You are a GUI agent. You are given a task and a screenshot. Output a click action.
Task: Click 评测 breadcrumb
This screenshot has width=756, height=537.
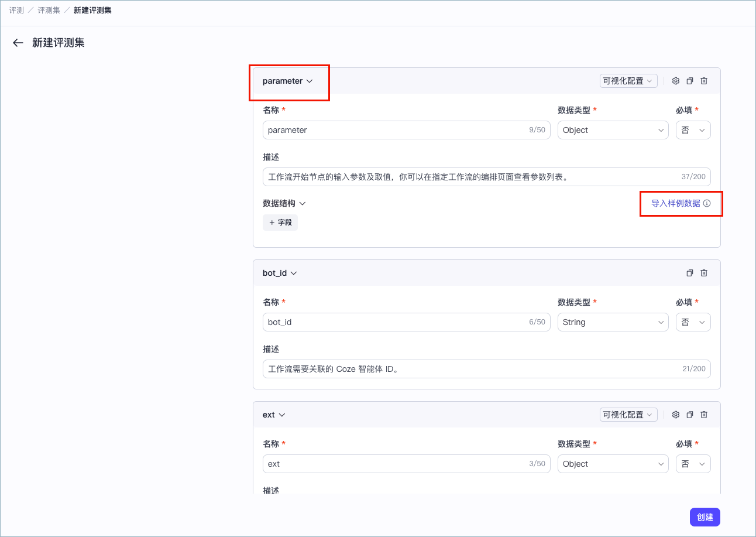pyautogui.click(x=16, y=10)
